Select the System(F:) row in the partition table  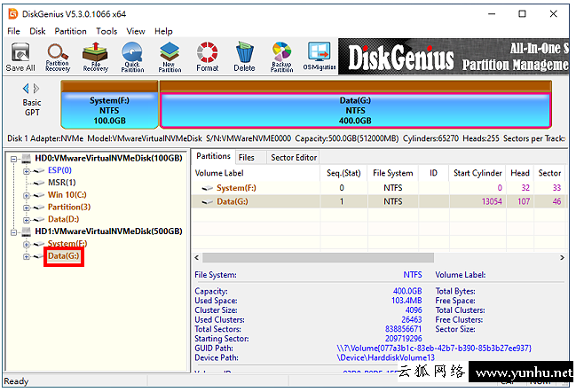tap(378, 188)
